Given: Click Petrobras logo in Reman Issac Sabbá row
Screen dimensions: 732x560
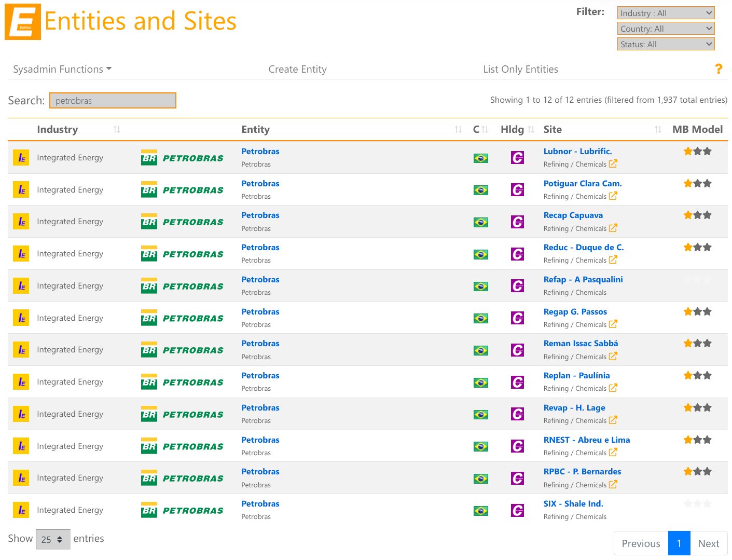Looking at the screenshot, I should pyautogui.click(x=182, y=350).
